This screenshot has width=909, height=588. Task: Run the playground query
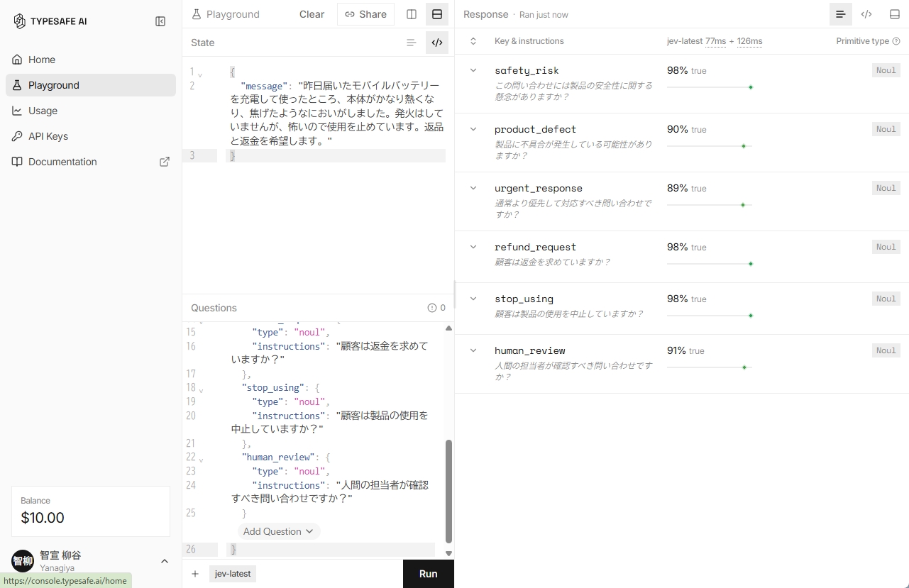(x=429, y=574)
